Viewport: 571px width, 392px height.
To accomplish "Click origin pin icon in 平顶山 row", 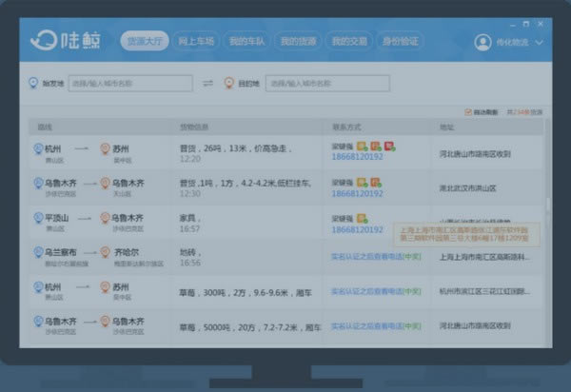I will pos(37,219).
